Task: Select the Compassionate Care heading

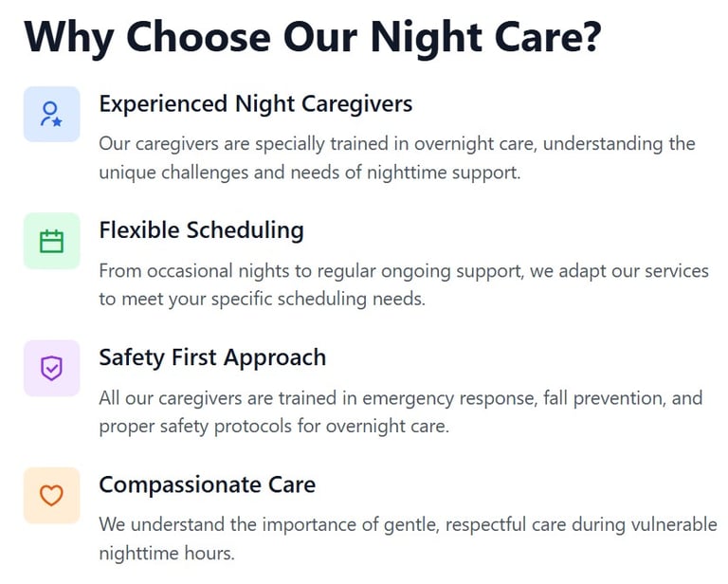Action: pyautogui.click(x=207, y=484)
